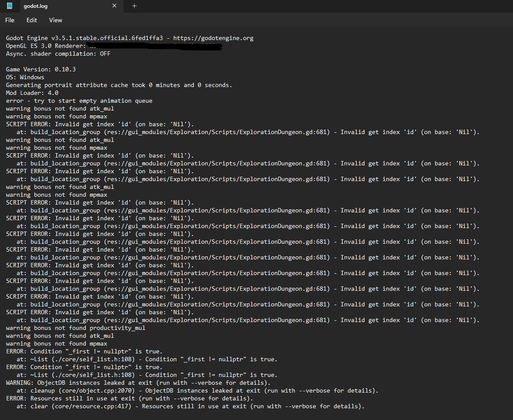Click the Notepad app icon in title bar

pyautogui.click(x=10, y=6)
